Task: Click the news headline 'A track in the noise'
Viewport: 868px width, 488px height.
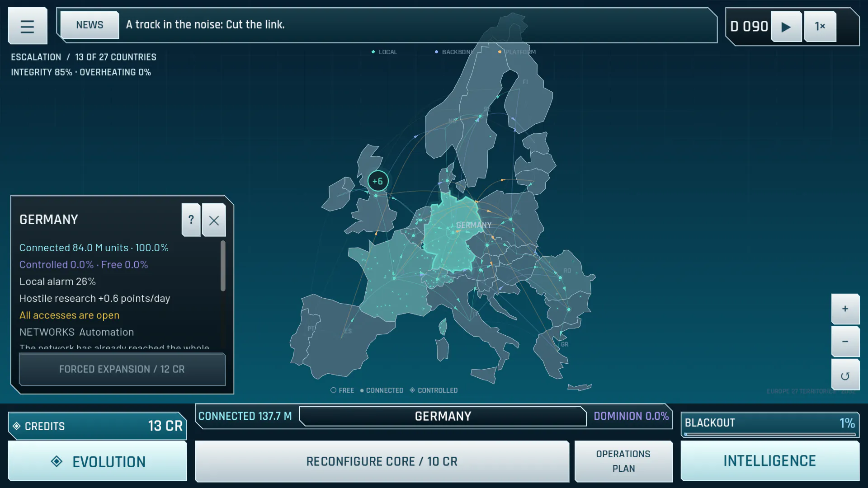Action: 205,25
